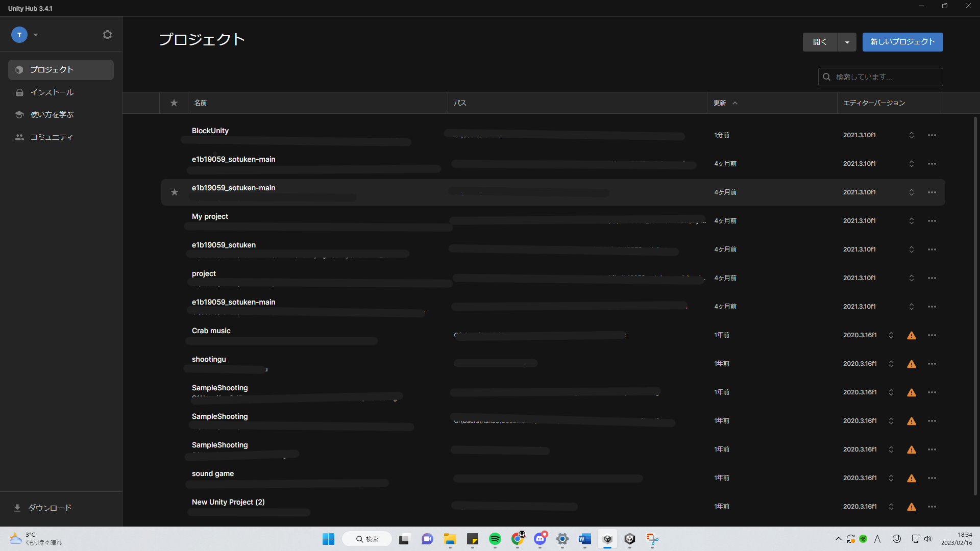Click the project list vertical scrollbar
Image resolution: width=980 pixels, height=551 pixels.
tap(975, 306)
